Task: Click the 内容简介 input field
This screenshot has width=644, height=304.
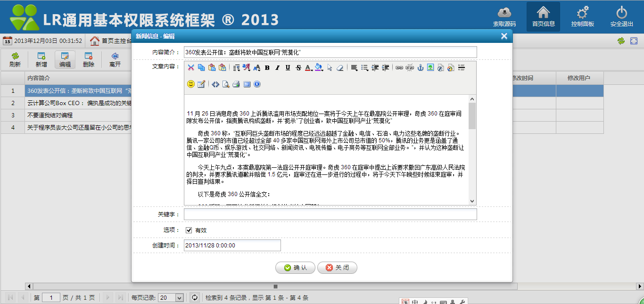Action: click(330, 52)
